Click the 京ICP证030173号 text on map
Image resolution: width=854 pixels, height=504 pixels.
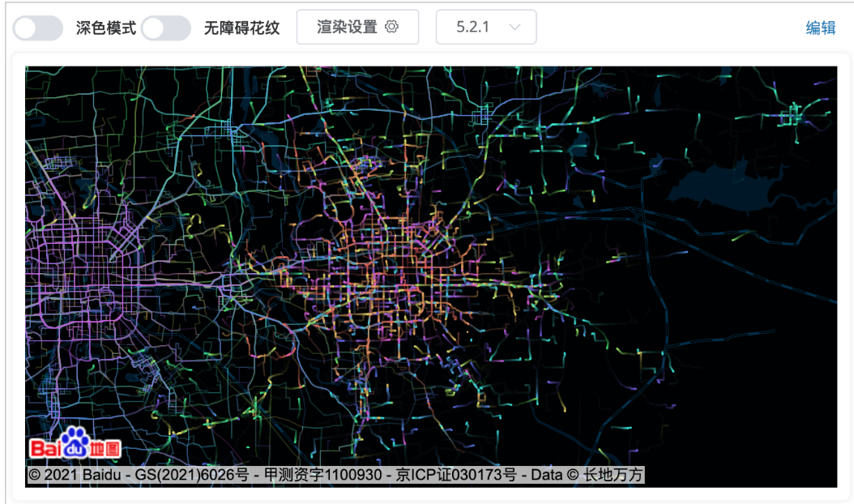pyautogui.click(x=456, y=475)
